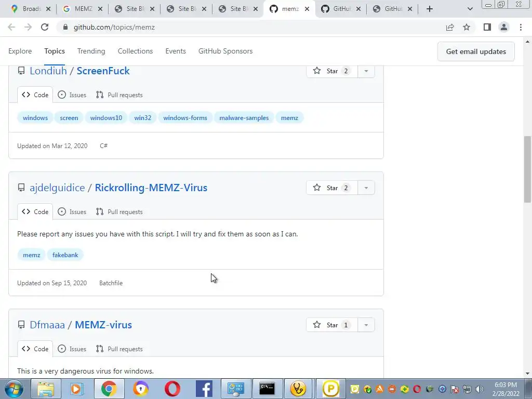Open the Londiuh user link

[48, 71]
